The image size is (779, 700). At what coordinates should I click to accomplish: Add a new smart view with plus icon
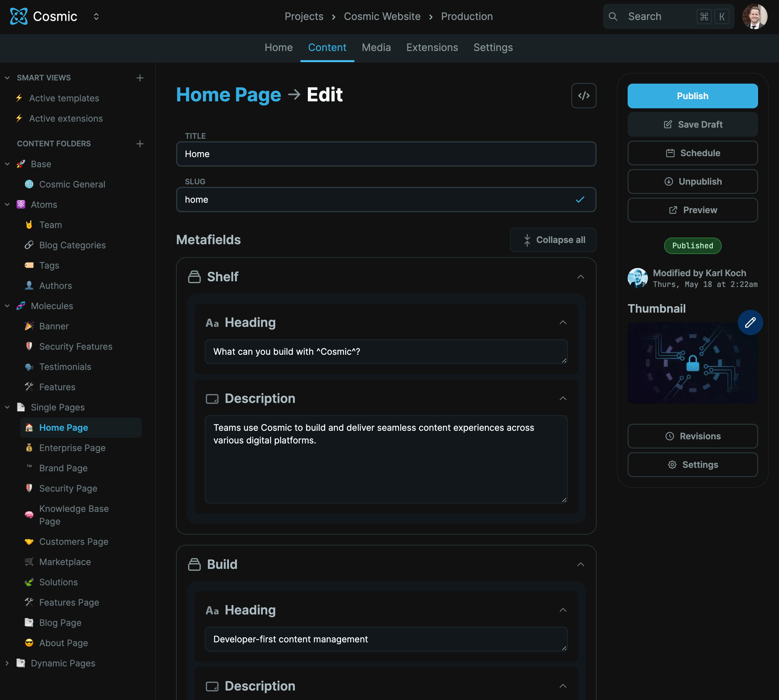[140, 78]
